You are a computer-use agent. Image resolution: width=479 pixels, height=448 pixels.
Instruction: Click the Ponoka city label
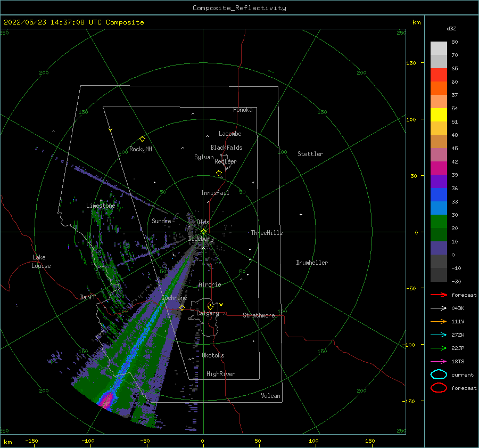pyautogui.click(x=243, y=110)
